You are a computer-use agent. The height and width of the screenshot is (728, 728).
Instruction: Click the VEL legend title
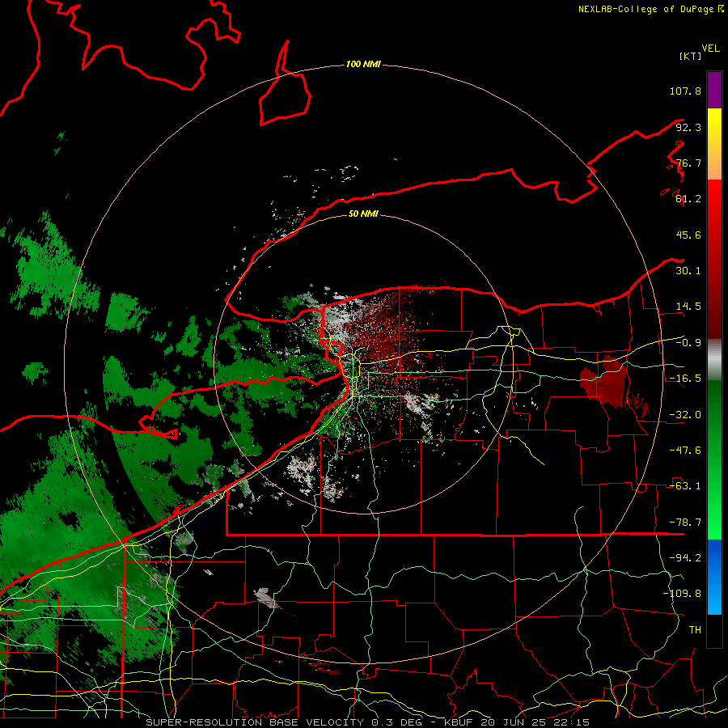point(710,49)
